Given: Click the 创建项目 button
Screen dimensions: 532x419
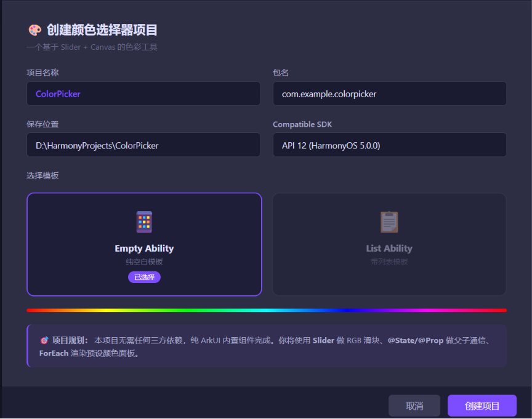Looking at the screenshot, I should [x=482, y=406].
